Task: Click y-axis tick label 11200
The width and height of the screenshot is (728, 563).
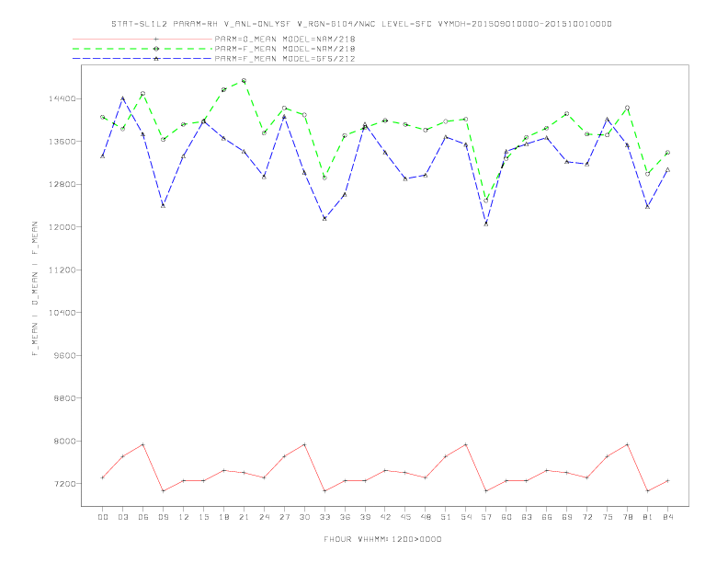Action: point(62,270)
